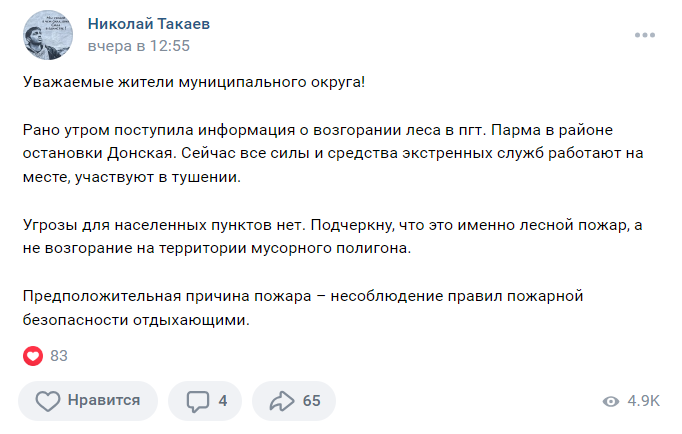Click the word Донская in the post

141,154
